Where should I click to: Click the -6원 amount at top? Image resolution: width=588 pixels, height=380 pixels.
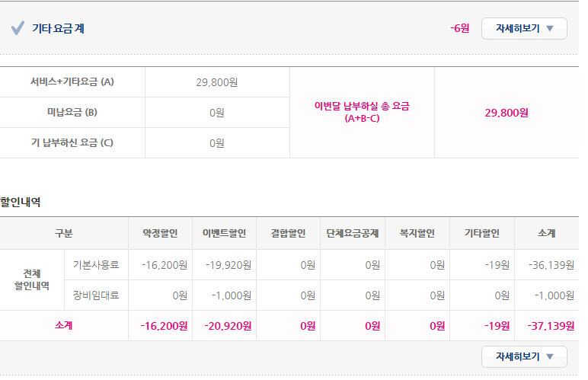[x=459, y=29]
